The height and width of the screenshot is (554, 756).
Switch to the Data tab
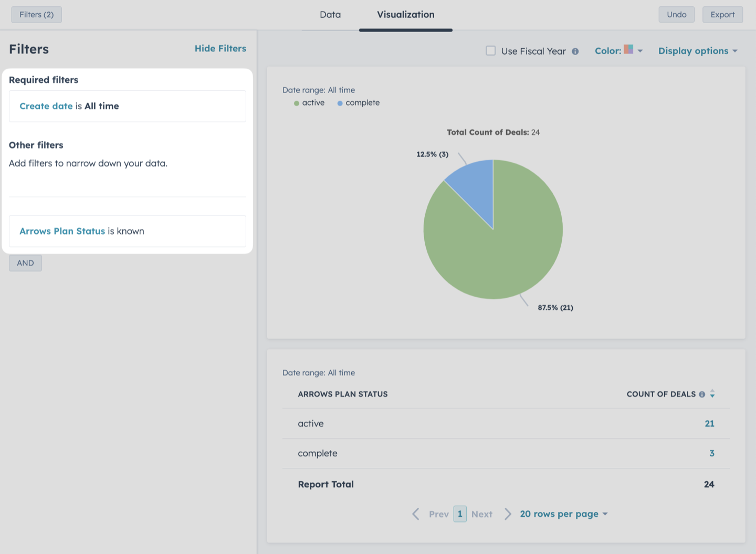click(x=330, y=15)
